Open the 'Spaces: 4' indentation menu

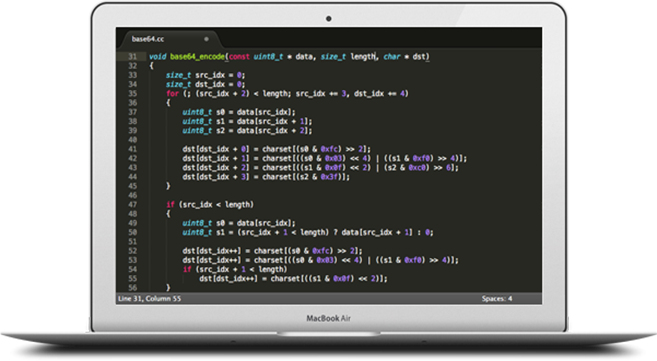[x=497, y=299]
